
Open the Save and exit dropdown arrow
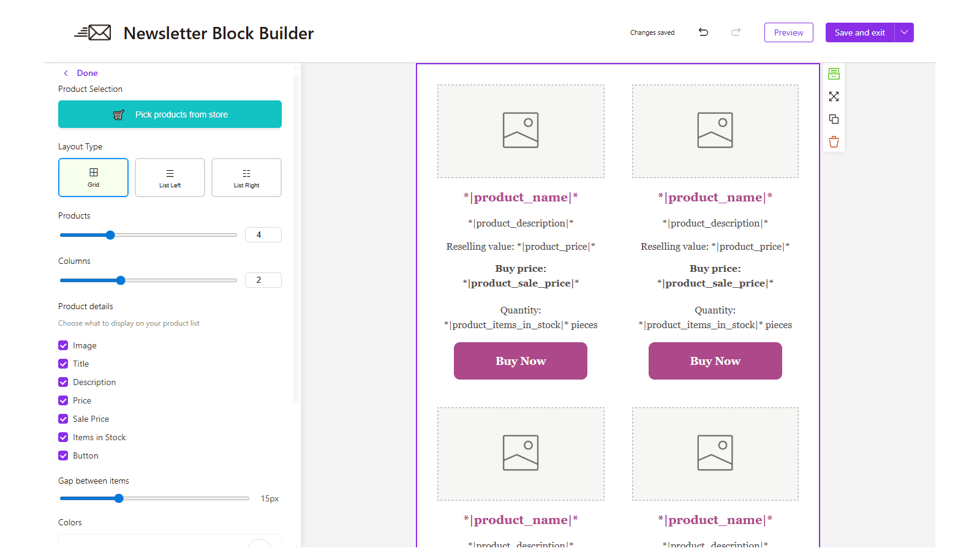[904, 32]
